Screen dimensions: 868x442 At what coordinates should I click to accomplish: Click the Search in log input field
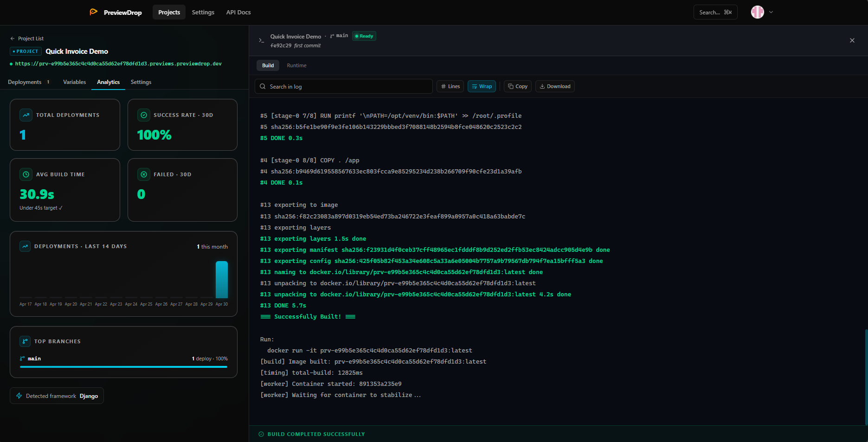(343, 86)
